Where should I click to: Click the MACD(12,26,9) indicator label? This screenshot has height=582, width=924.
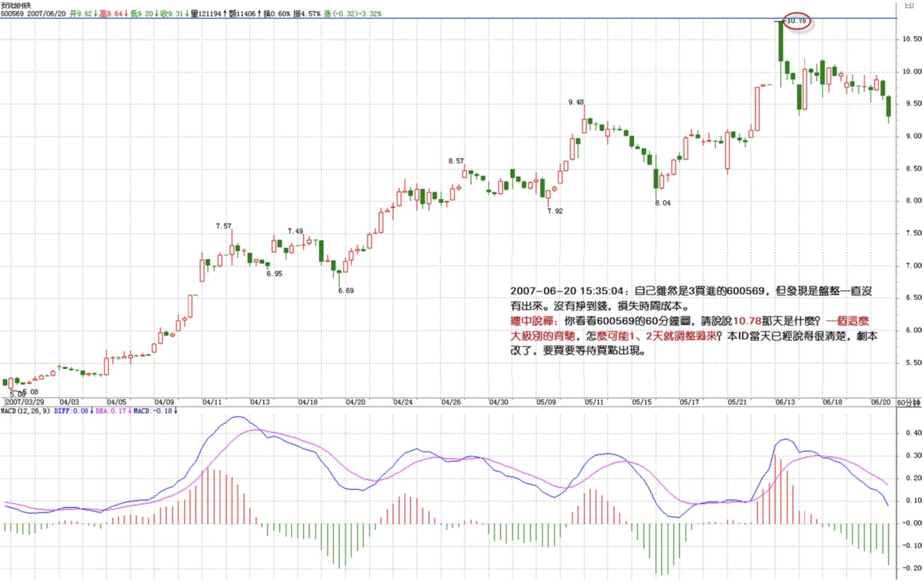[x=25, y=411]
